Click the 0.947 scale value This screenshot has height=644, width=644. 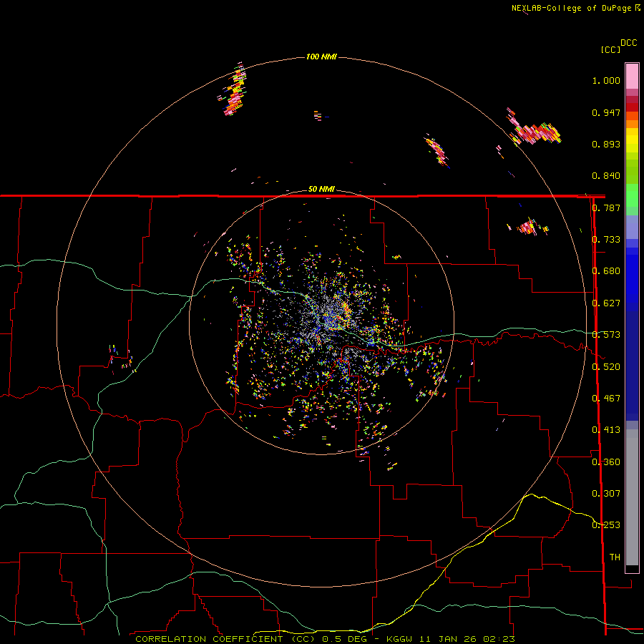(606, 112)
